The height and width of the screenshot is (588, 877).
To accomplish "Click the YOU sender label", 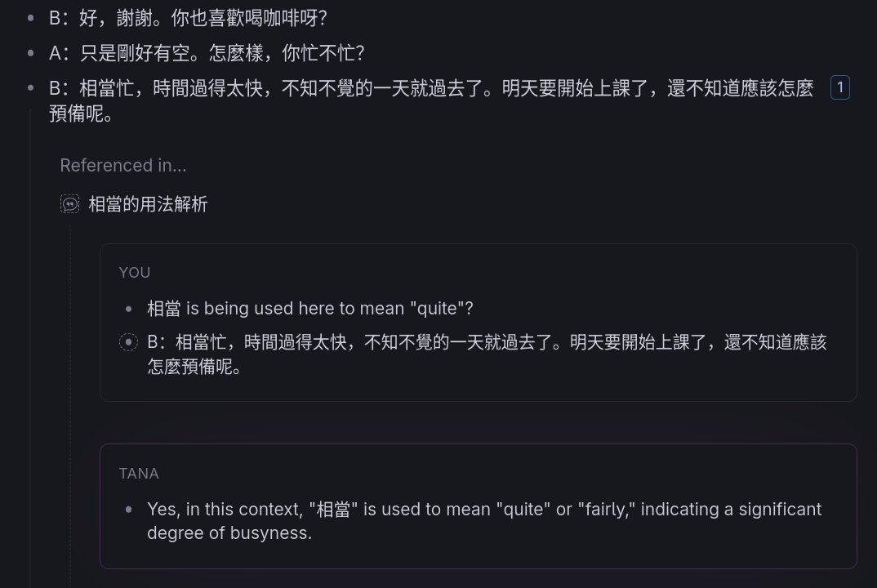I will click(134, 273).
